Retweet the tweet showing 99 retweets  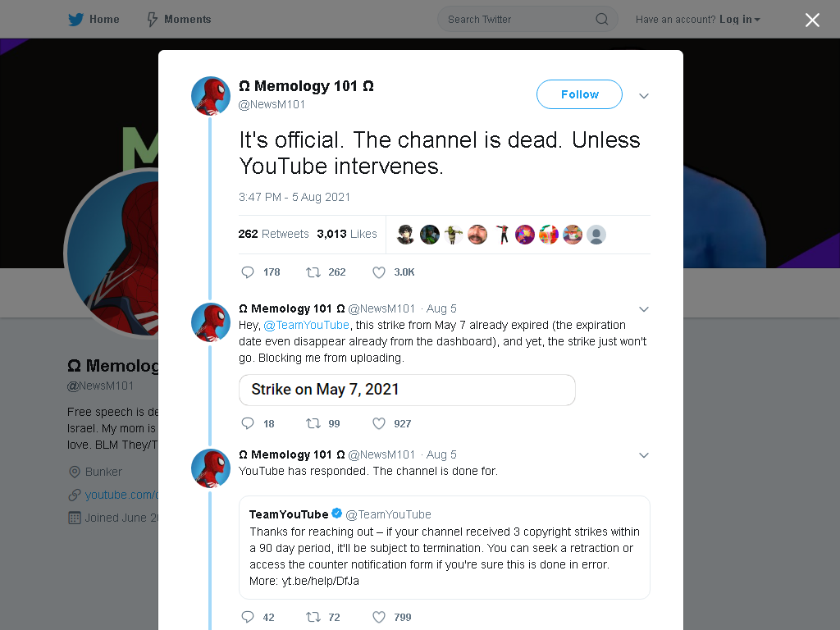[x=313, y=424]
